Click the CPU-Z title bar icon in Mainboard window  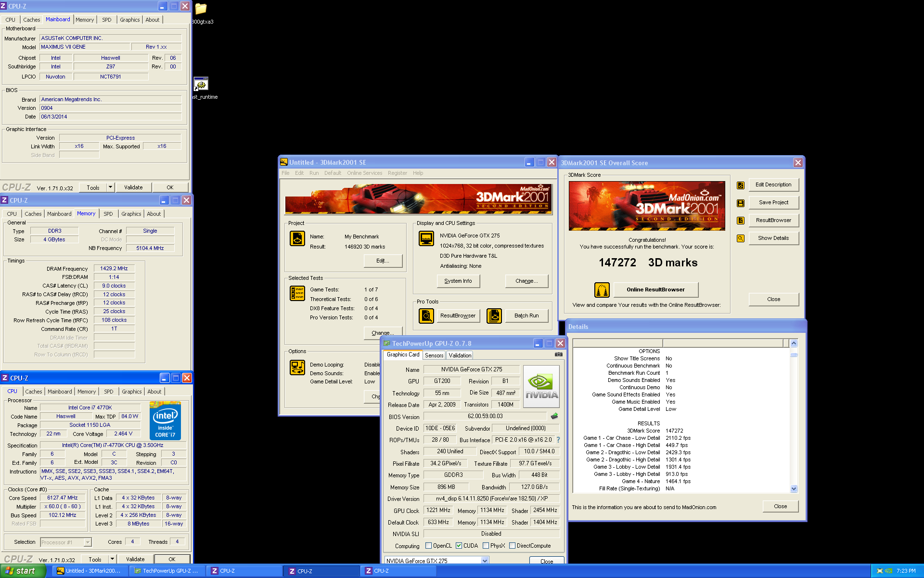[x=3, y=6]
